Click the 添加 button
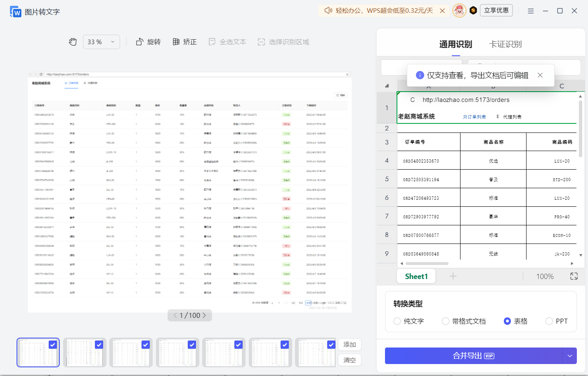 pos(349,345)
